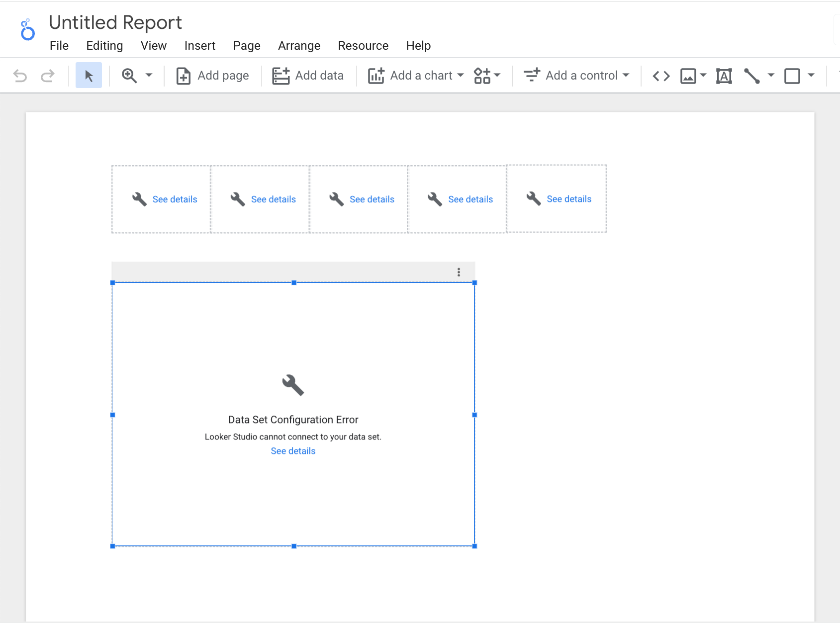This screenshot has width=840, height=625.
Task: Open the Help menu
Action: tap(418, 46)
